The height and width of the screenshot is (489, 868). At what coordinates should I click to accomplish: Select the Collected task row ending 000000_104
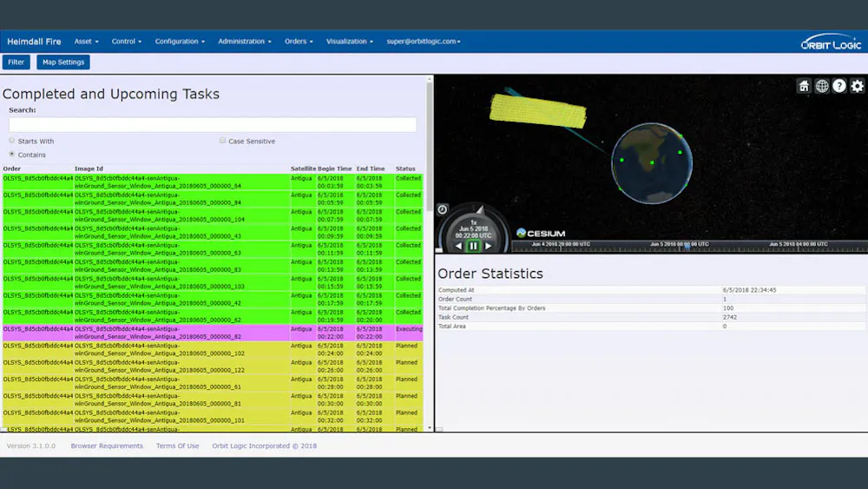tap(213, 215)
